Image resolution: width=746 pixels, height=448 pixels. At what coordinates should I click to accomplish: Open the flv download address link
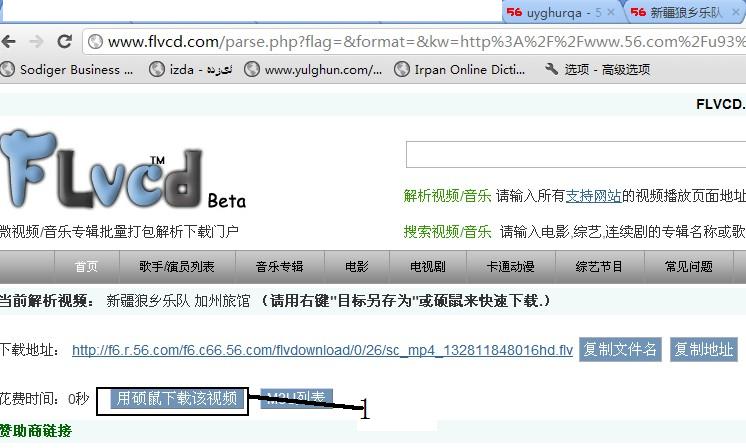pyautogui.click(x=322, y=351)
